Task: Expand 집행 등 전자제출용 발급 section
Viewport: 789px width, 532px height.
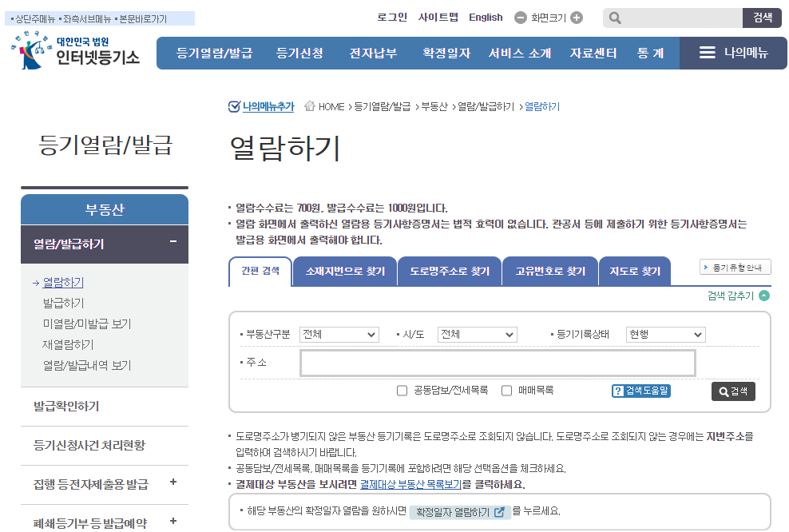Action: (x=173, y=482)
